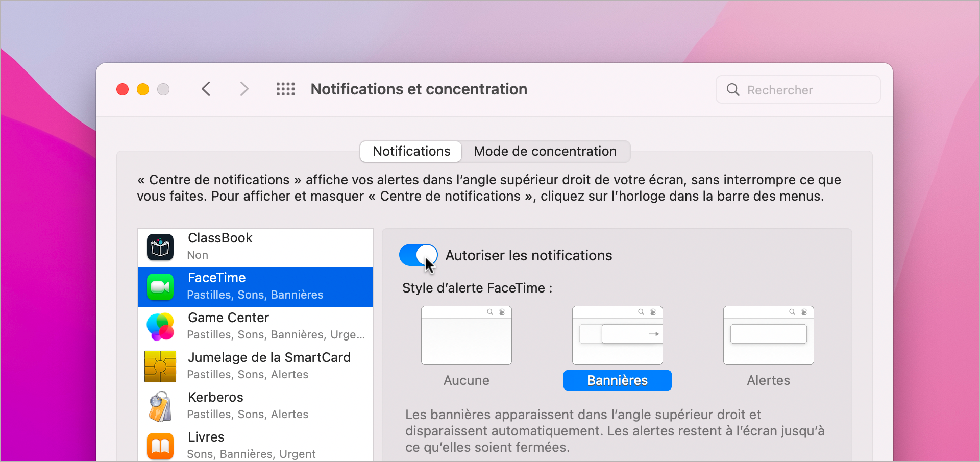Click the Kerberos keys icon
Viewport: 980px width, 462px height.
(x=160, y=406)
